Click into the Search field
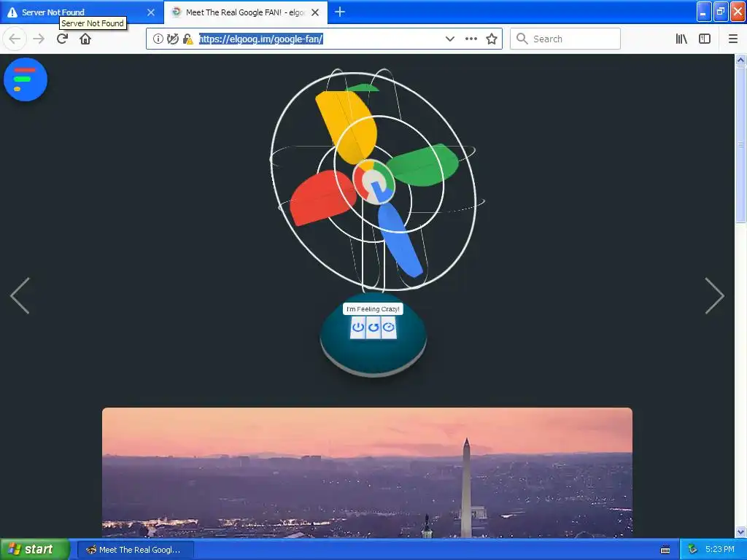This screenshot has height=560, width=747. pos(565,39)
